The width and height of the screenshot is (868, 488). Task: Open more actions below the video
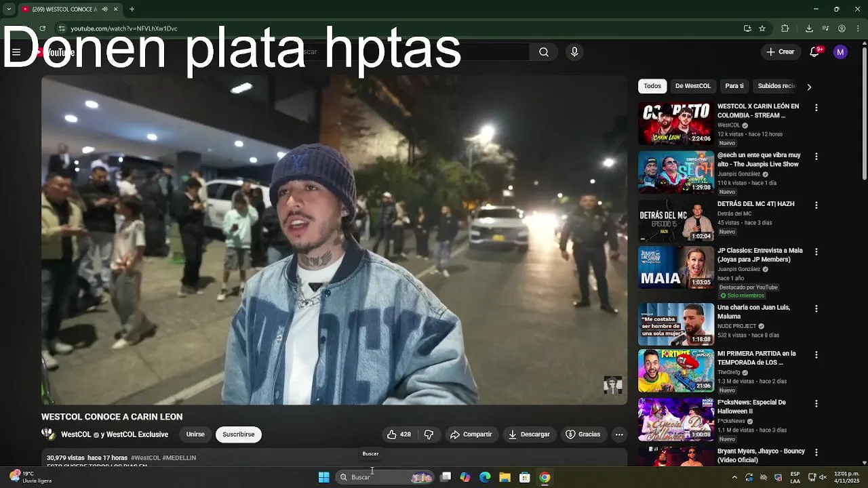[x=619, y=434]
